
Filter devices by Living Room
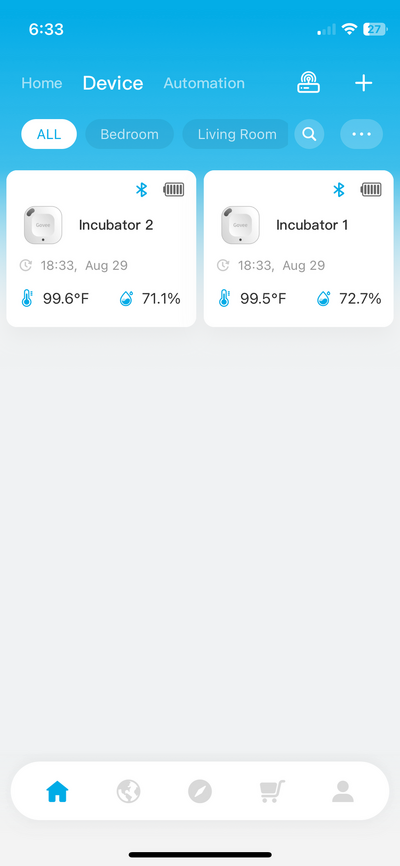tap(236, 134)
